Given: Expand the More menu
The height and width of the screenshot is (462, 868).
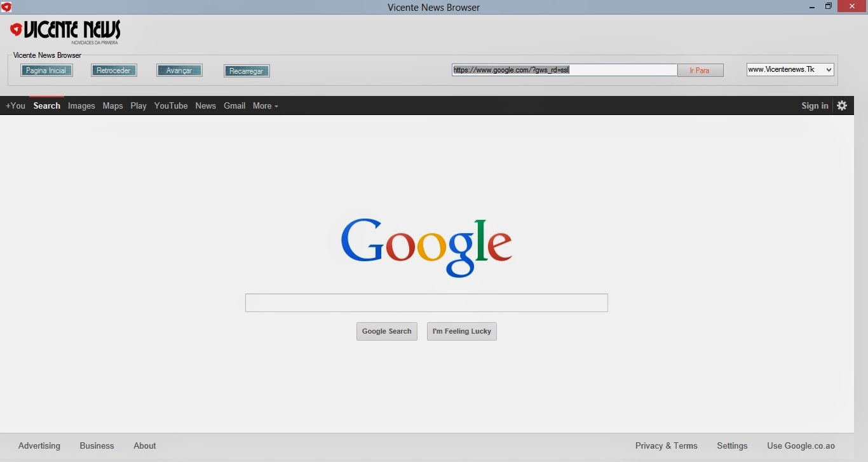Looking at the screenshot, I should [x=265, y=105].
